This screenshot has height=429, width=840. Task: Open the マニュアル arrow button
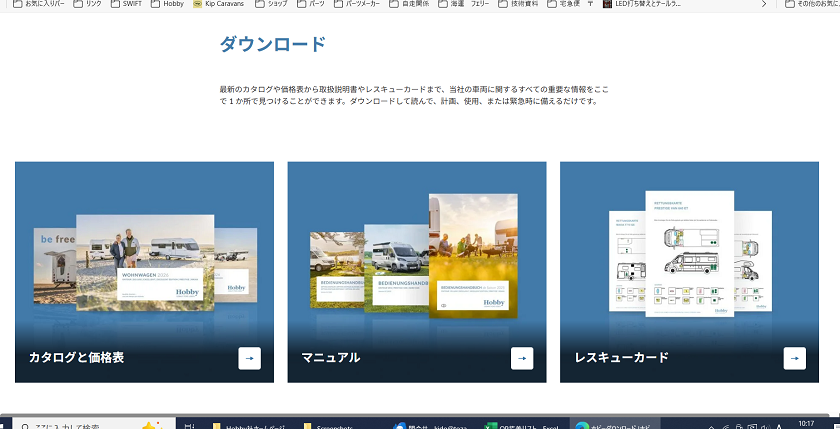(522, 358)
